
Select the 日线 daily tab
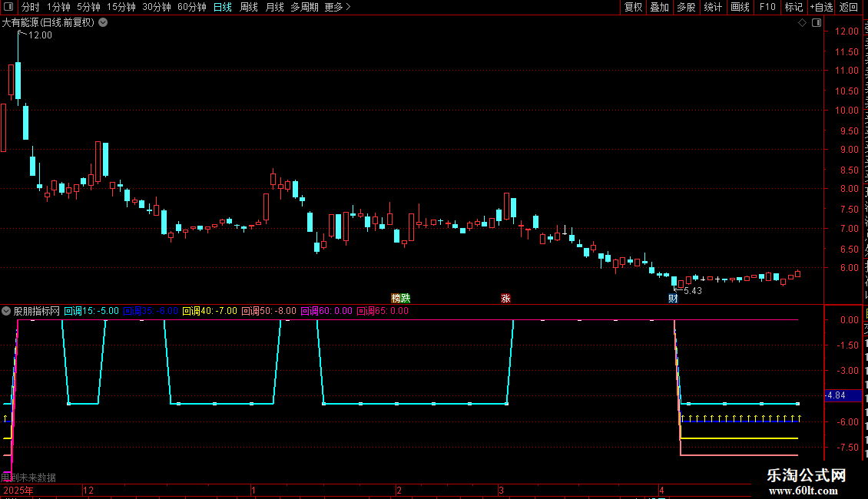pyautogui.click(x=223, y=7)
